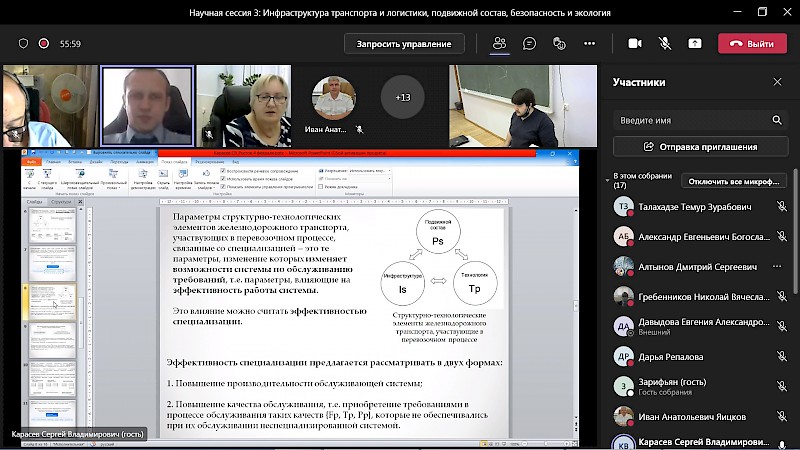Viewport: 800px width, 450px height.
Task: Open the +13 overflow participants bubble
Action: [403, 97]
